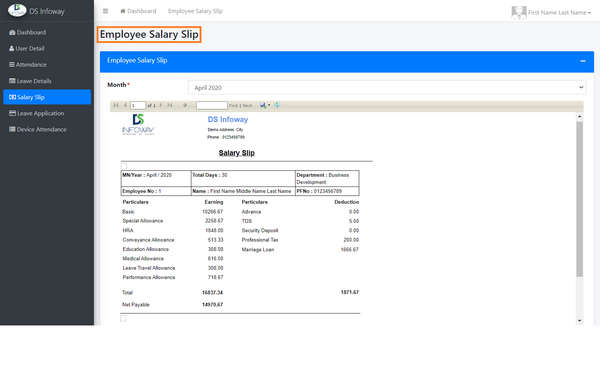Click the refresh report icon
600x370 pixels.
(277, 105)
